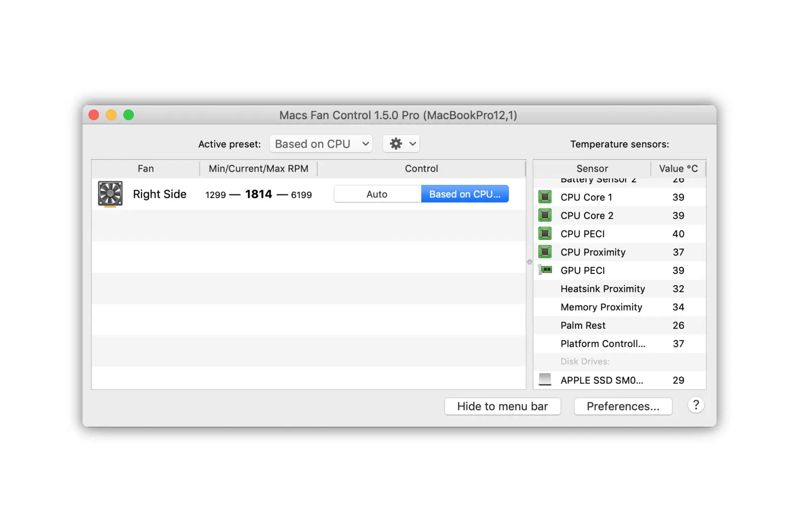Click the Macs Fan Control title text

click(x=398, y=115)
